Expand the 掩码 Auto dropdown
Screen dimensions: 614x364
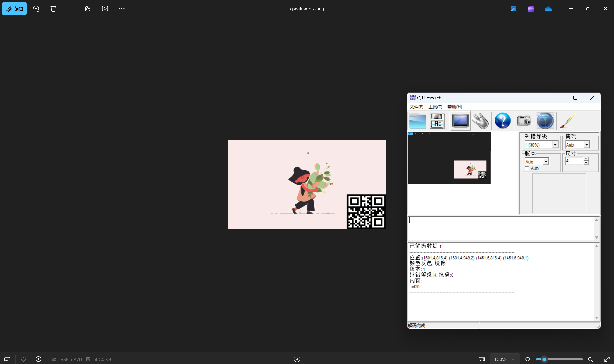tap(586, 145)
